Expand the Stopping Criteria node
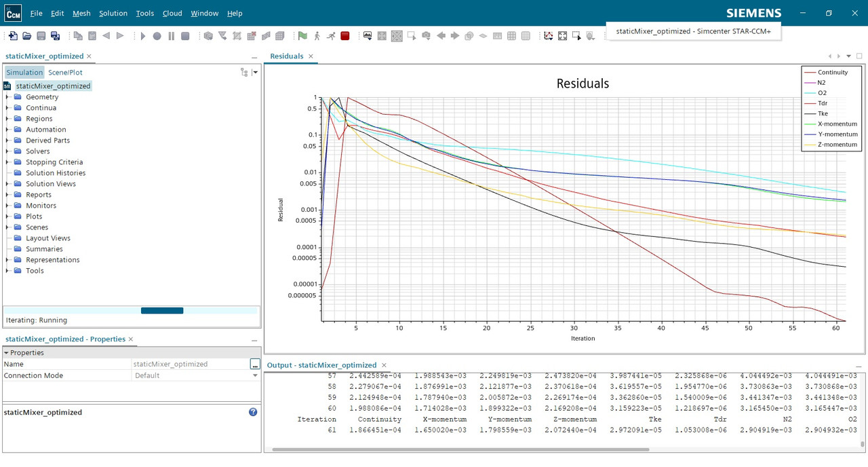Screen dimensions: 868x467 (x=7, y=162)
